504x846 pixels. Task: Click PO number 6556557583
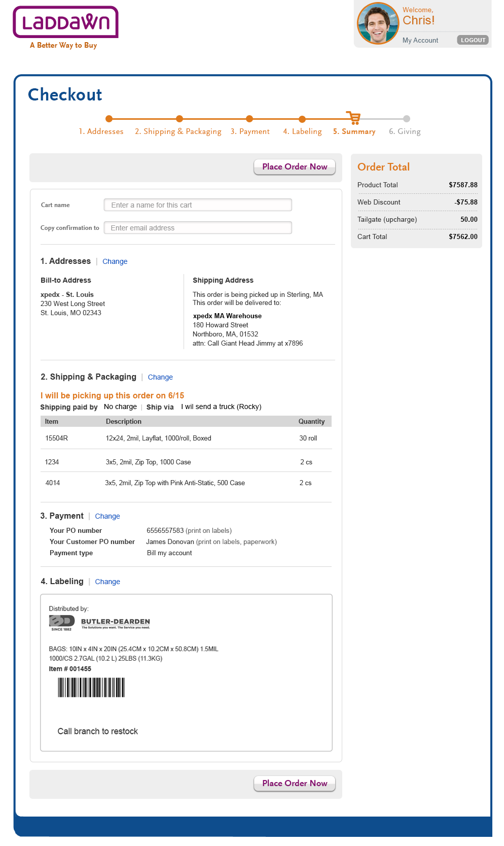(165, 530)
